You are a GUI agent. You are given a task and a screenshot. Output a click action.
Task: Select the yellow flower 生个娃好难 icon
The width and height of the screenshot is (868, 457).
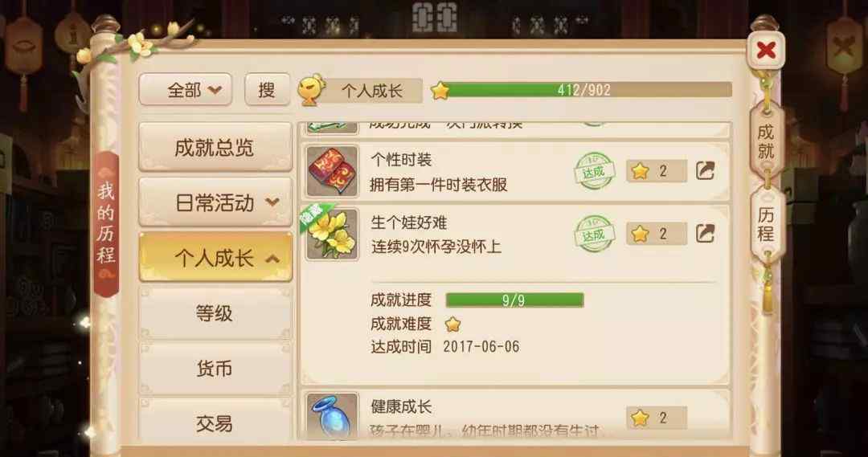point(332,234)
